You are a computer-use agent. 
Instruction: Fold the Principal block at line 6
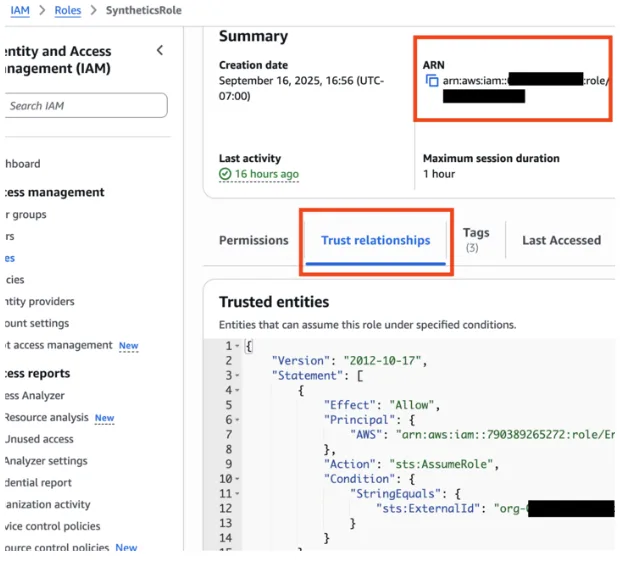coord(237,420)
